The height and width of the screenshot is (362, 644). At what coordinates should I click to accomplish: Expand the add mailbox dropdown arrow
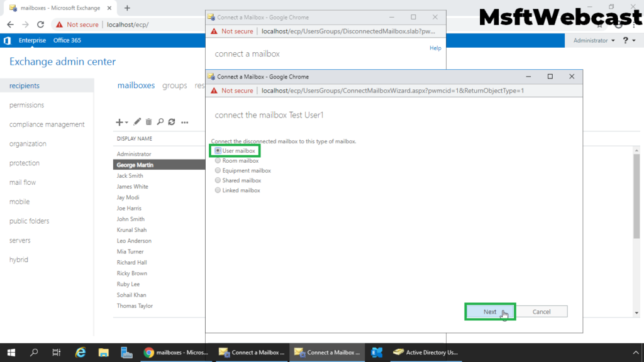pyautogui.click(x=126, y=123)
